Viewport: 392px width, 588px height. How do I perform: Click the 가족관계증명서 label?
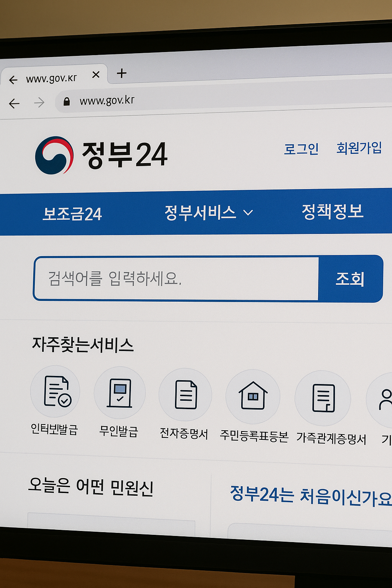(x=331, y=438)
